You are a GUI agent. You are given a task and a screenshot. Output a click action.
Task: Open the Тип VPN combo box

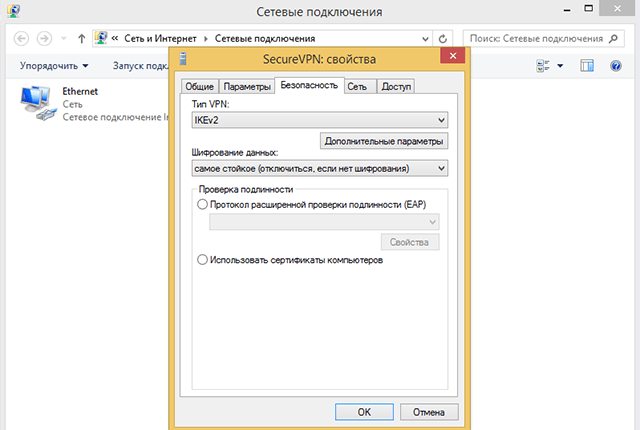(320, 120)
